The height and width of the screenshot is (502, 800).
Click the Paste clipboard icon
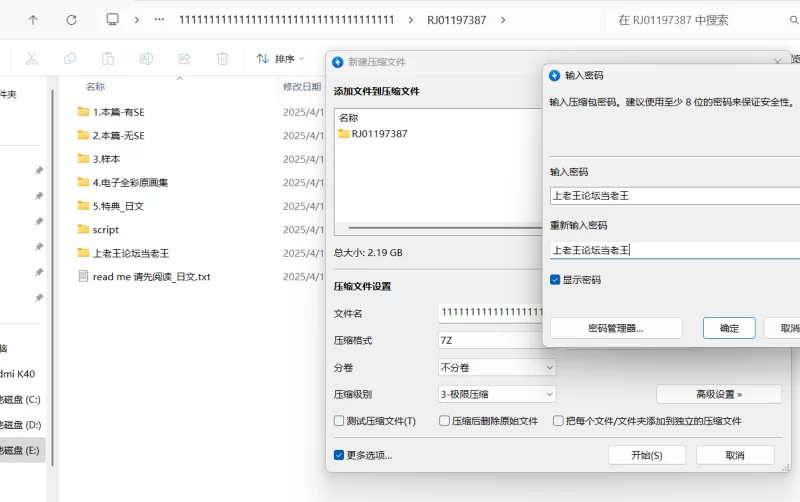click(x=107, y=59)
